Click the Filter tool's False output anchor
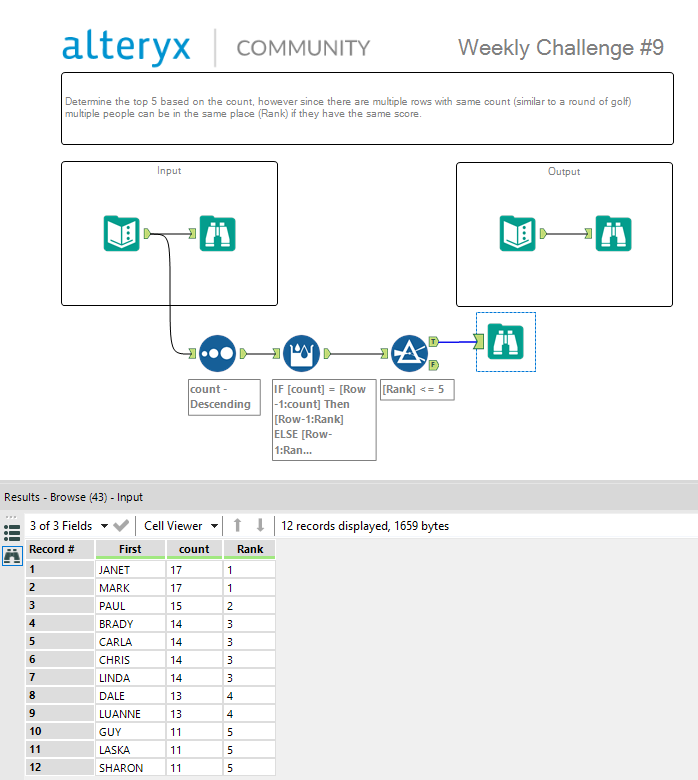Image resolution: width=698 pixels, height=780 pixels. [x=433, y=365]
